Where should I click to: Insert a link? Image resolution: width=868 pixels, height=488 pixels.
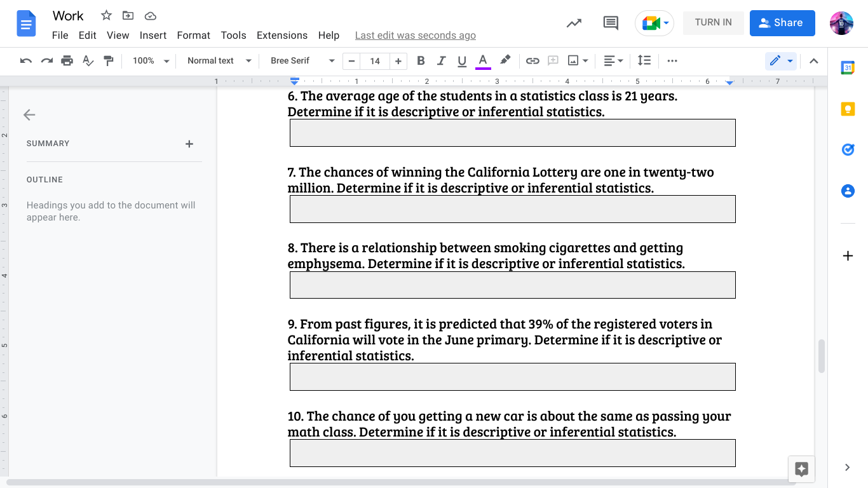coord(532,61)
